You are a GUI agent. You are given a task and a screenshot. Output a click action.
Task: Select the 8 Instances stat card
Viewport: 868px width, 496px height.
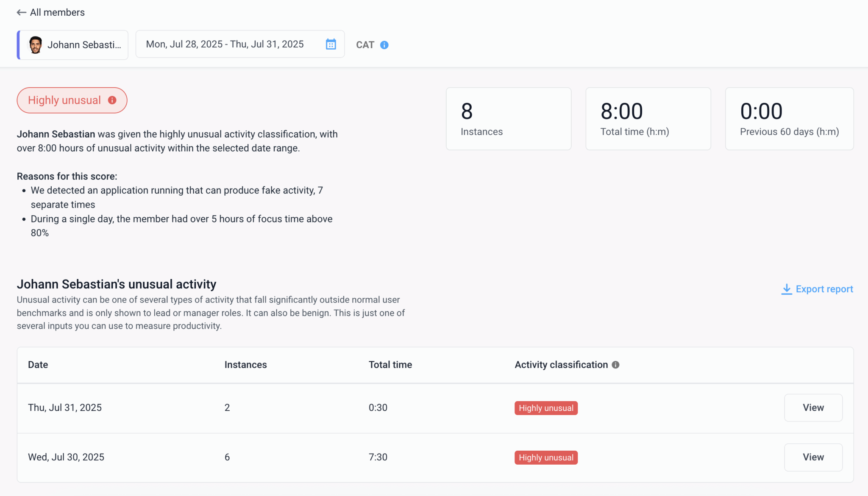(508, 119)
